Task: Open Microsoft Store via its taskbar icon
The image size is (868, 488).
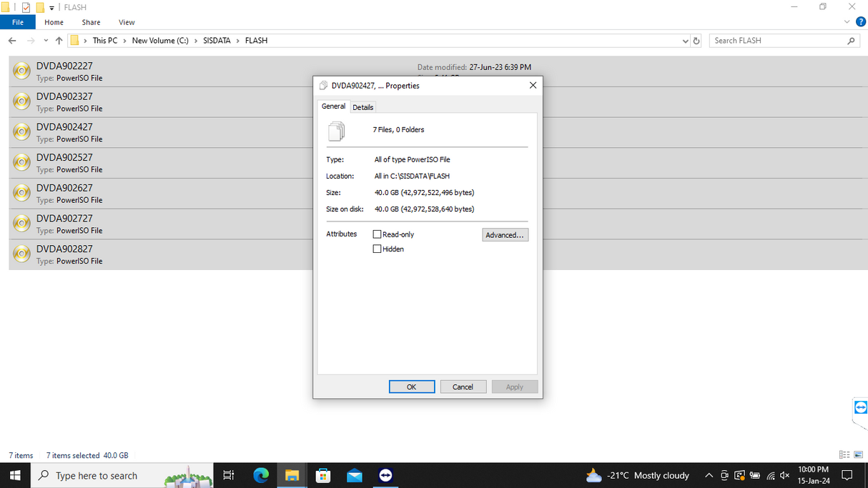Action: click(322, 475)
